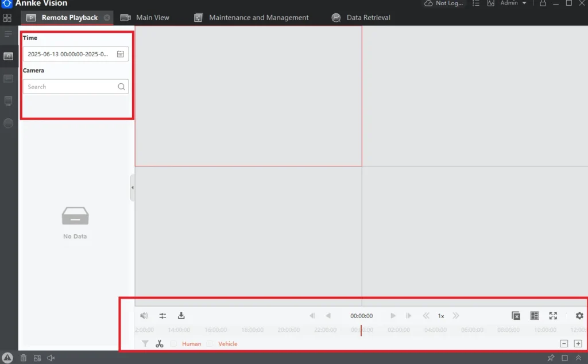588x364 pixels.
Task: Click the 22:00:00 point on the timeline
Action: (x=326, y=330)
